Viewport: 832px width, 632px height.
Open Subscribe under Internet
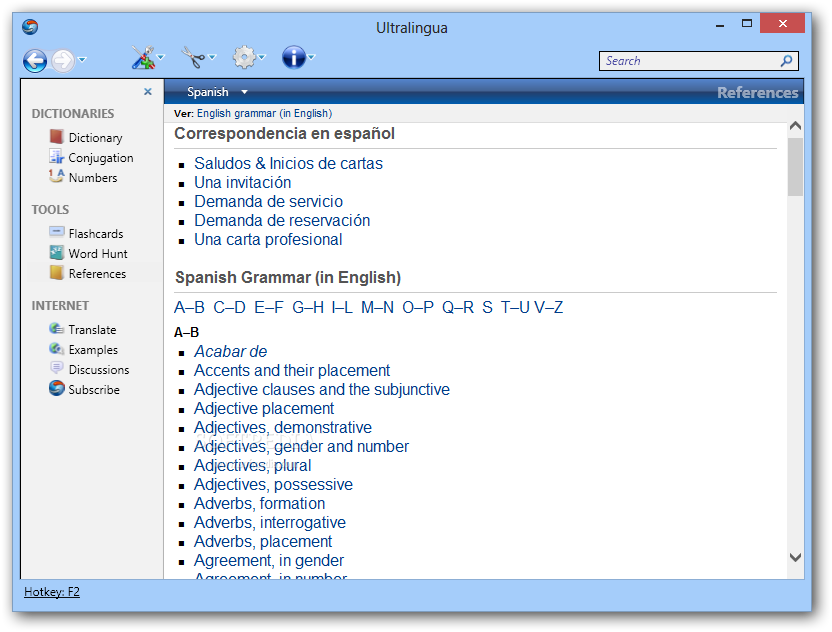pyautogui.click(x=94, y=390)
